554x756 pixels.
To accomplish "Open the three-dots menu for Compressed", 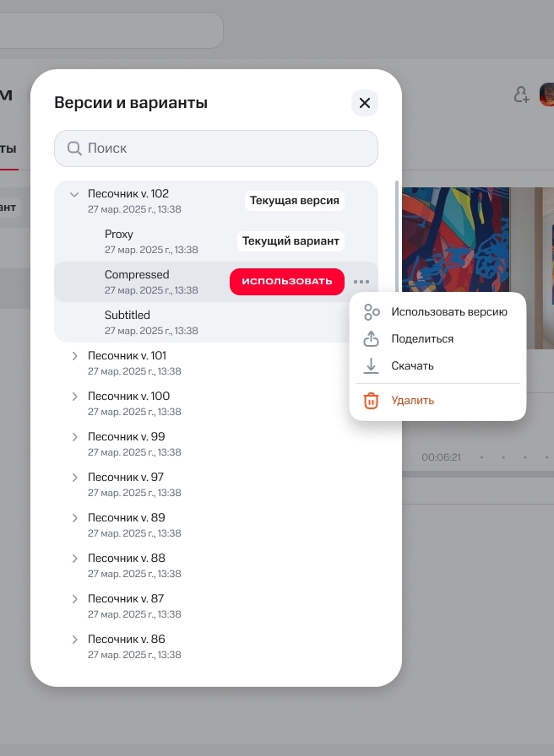I will (x=361, y=282).
